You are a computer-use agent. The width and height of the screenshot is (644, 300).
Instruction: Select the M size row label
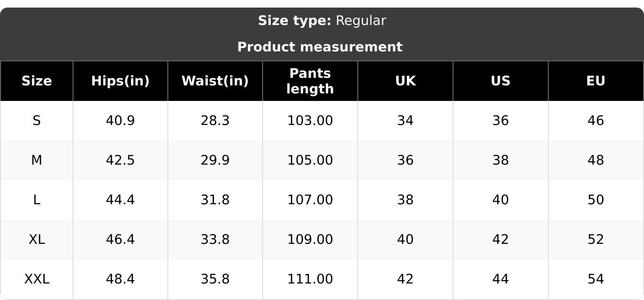pos(37,160)
